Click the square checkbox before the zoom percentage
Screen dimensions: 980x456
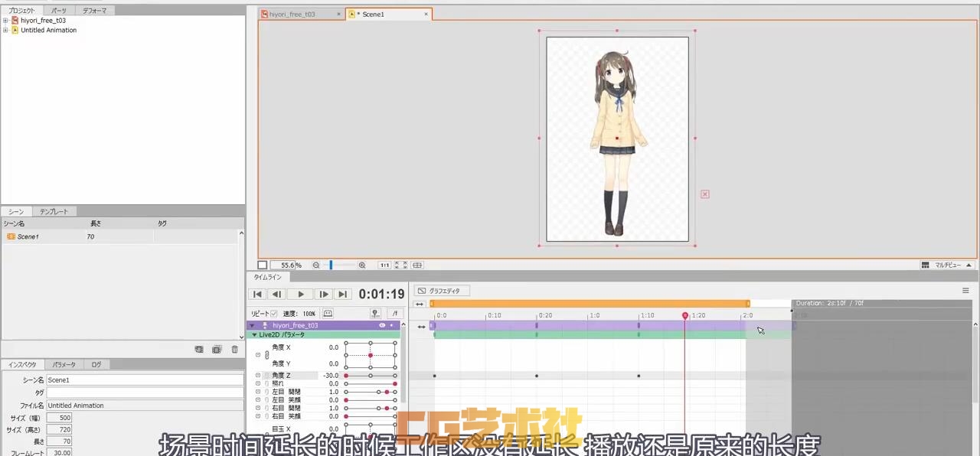point(262,265)
